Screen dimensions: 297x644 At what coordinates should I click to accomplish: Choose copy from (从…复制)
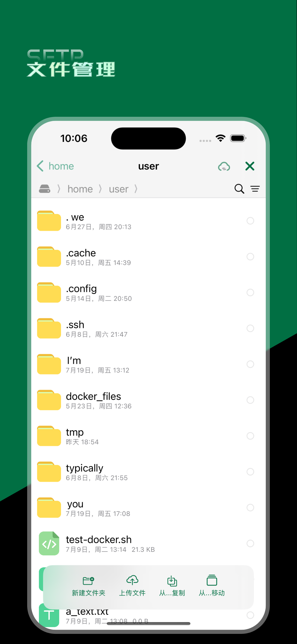pos(172,585)
